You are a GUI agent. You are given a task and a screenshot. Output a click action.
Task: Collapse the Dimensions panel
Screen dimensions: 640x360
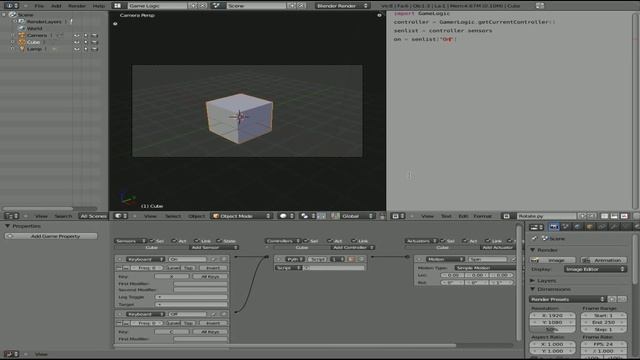click(532, 289)
